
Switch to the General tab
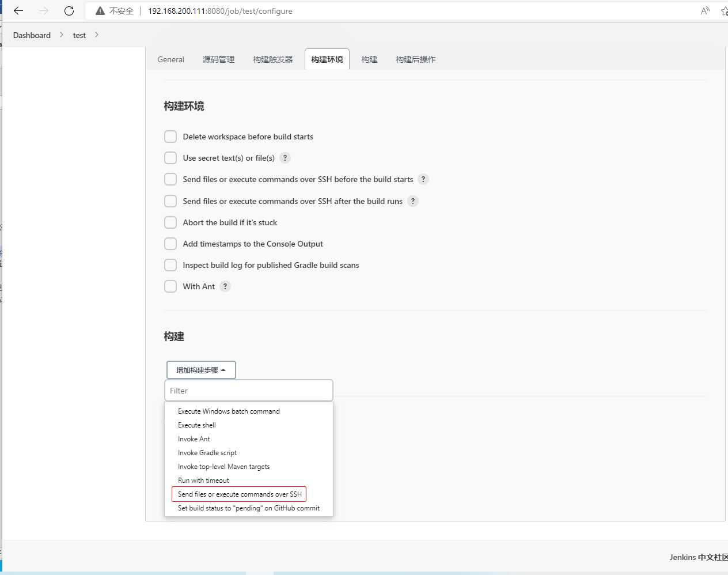coord(170,59)
